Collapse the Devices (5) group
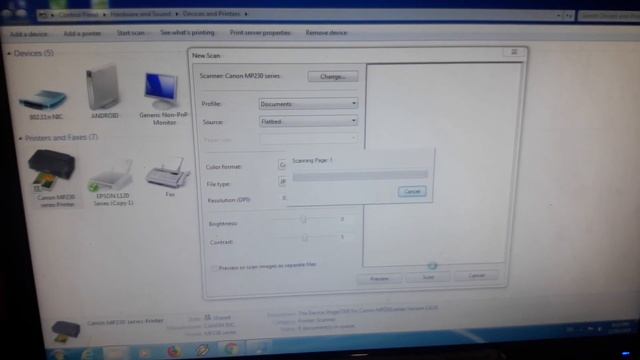 point(9,53)
